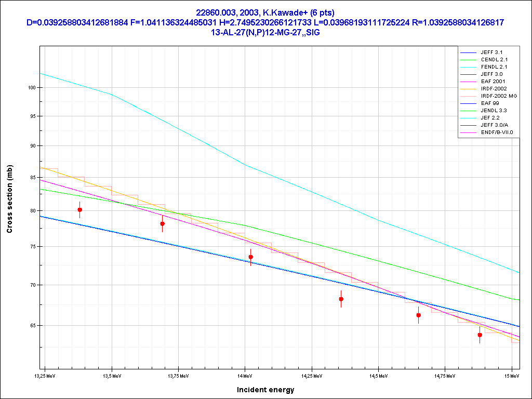Click the JEF 2.2 legend entry
532x399 pixels.
pos(490,118)
